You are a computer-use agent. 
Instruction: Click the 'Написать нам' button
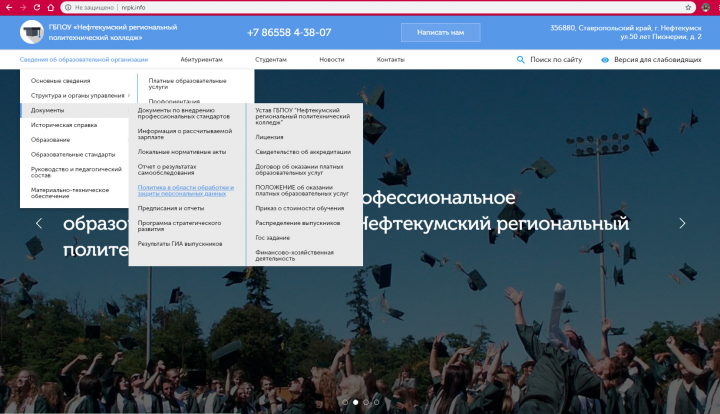[440, 33]
